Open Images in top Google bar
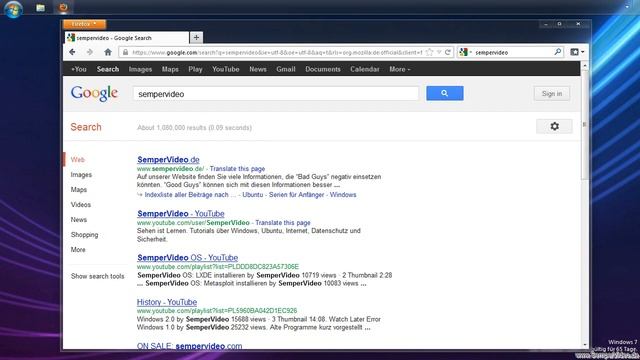 click(140, 69)
